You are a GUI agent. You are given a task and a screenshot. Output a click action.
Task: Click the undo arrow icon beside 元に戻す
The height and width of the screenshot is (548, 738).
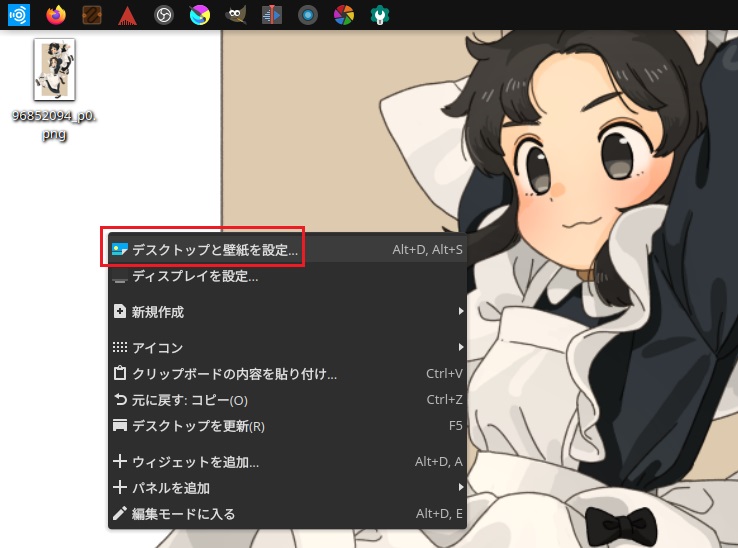coord(120,400)
